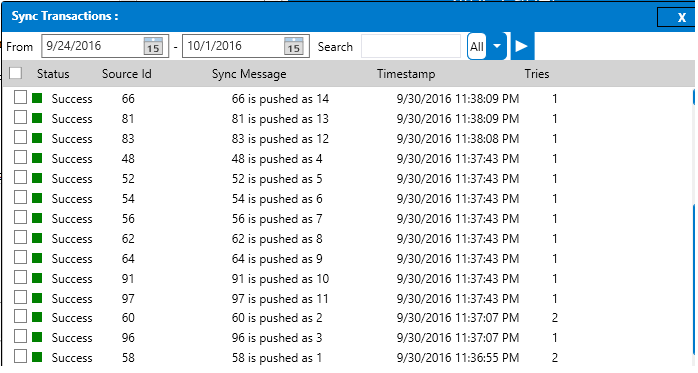Viewport: 698px width, 373px height.
Task: Check the row for Source Id 54
Action: tap(20, 197)
